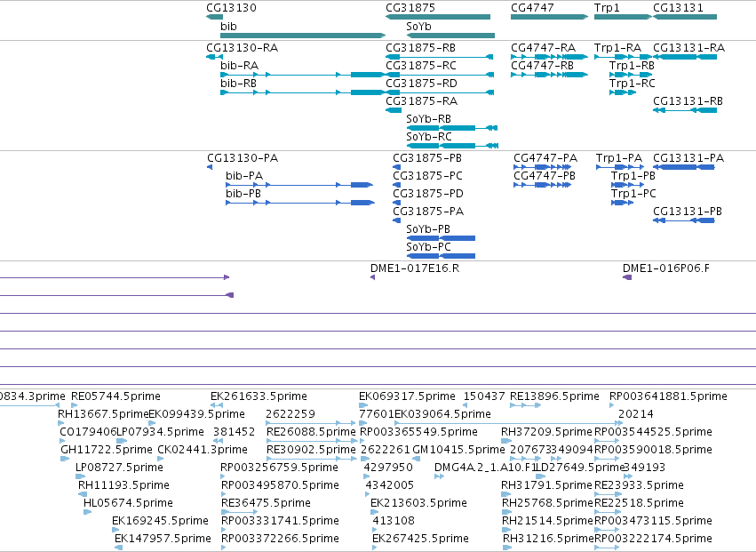
Task: Click protein CG31875-PD
Action: point(397,203)
